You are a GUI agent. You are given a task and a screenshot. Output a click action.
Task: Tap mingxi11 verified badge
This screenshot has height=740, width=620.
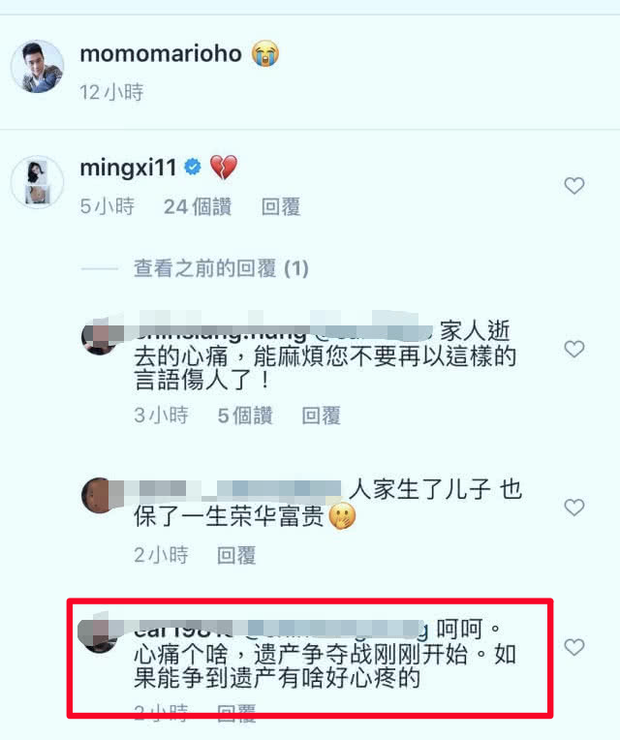point(193,167)
